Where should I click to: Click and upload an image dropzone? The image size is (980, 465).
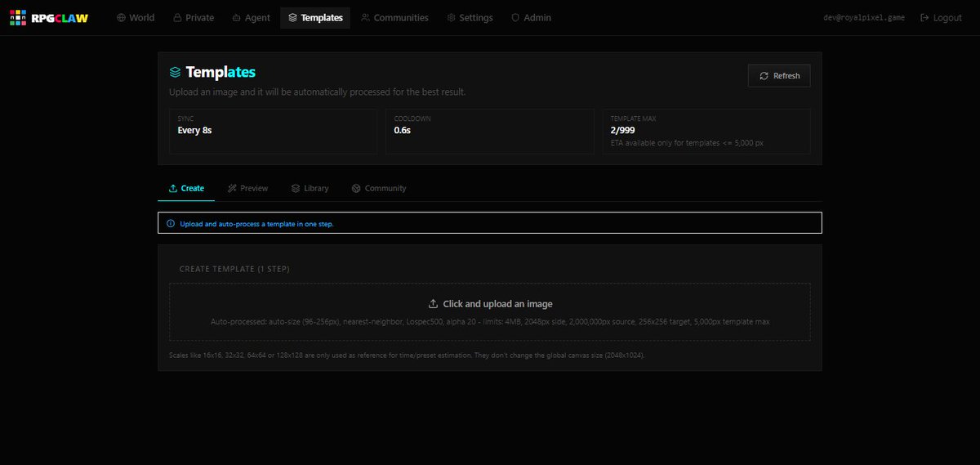click(x=490, y=311)
